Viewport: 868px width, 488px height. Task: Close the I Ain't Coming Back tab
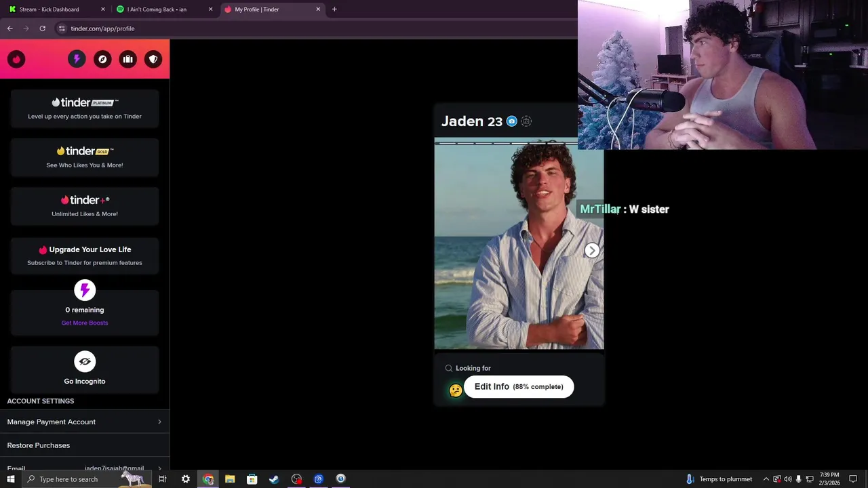pyautogui.click(x=210, y=9)
